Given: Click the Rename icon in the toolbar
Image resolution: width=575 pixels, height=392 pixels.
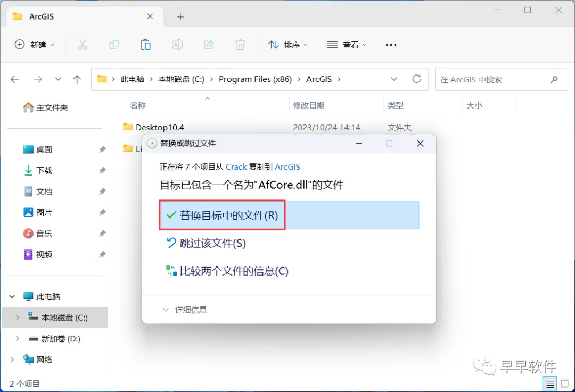Looking at the screenshot, I should pos(177,45).
